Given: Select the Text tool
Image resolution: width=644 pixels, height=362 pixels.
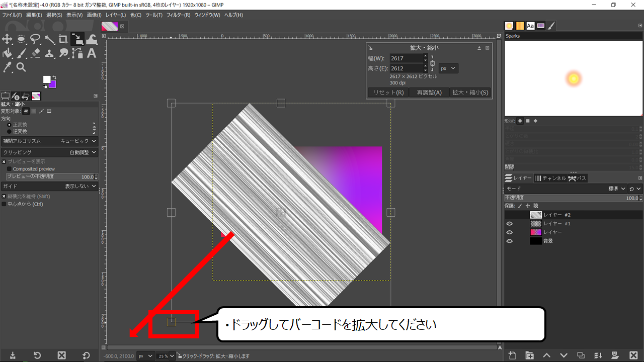Looking at the screenshot, I should [x=92, y=53].
